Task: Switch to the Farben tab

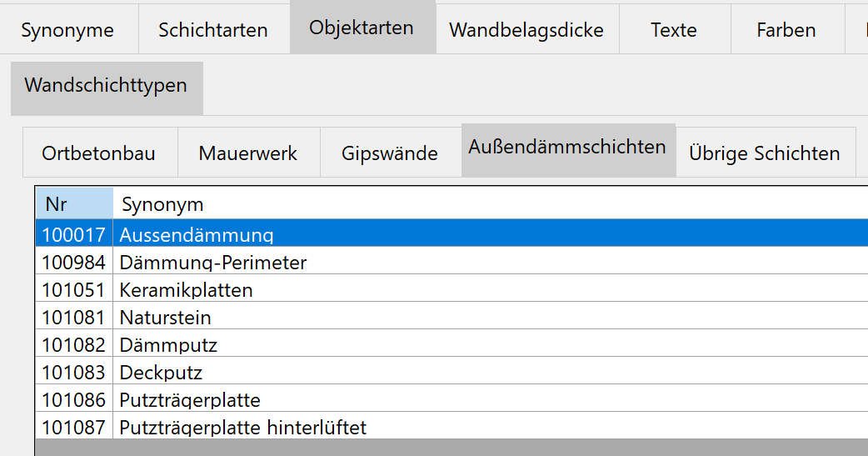Action: pos(786,29)
